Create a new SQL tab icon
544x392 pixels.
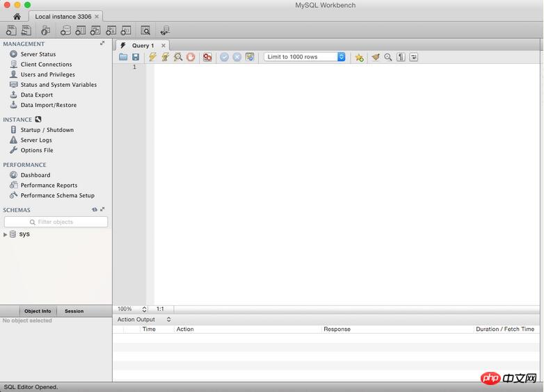point(11,30)
